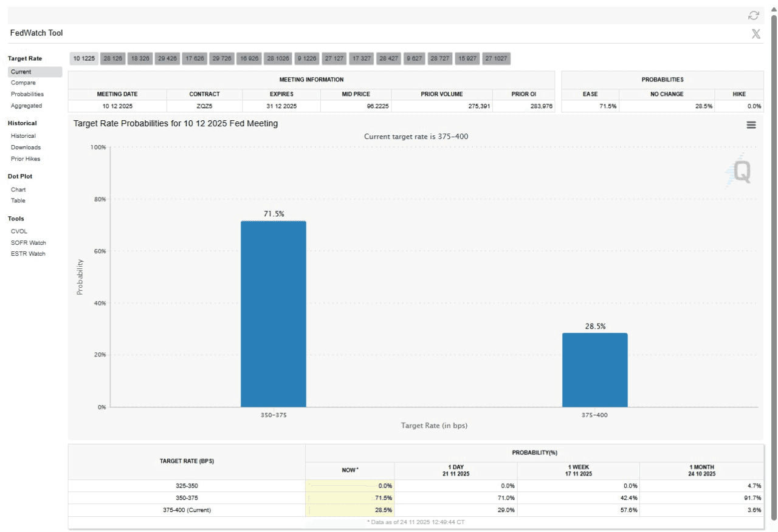
Task: Select Probabilities under Target Rate
Action: 27,94
